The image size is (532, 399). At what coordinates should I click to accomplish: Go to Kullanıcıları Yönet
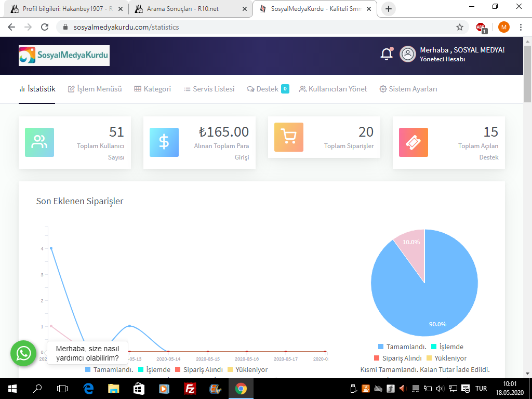333,89
